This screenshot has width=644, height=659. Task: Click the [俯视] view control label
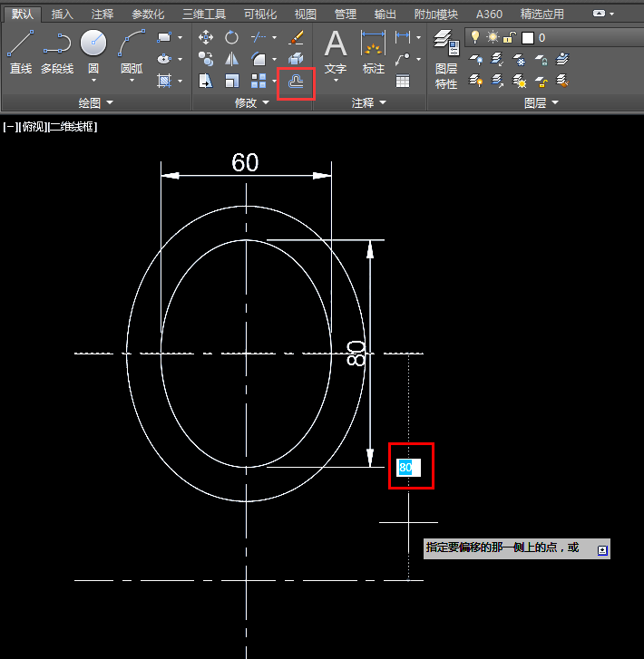tap(34, 127)
